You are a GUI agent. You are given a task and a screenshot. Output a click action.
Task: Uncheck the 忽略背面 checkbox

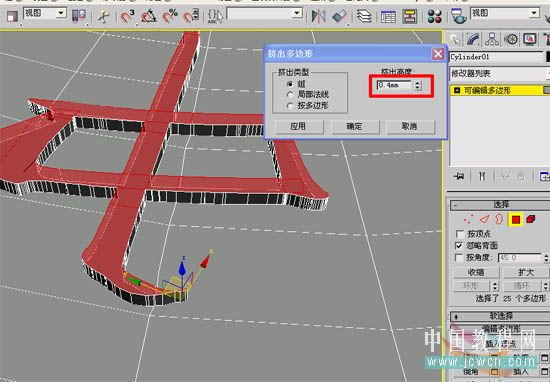(459, 246)
